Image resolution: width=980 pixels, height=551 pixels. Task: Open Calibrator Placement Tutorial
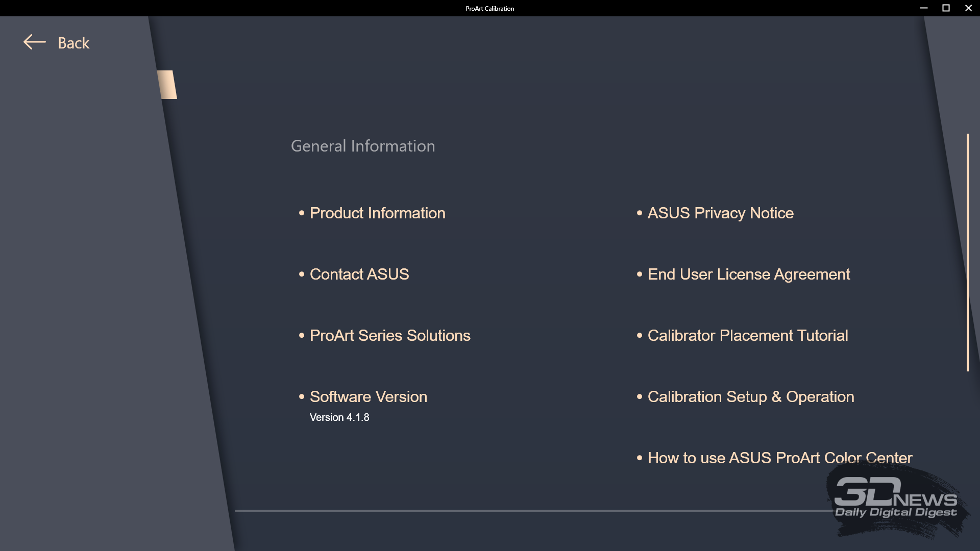(x=747, y=335)
